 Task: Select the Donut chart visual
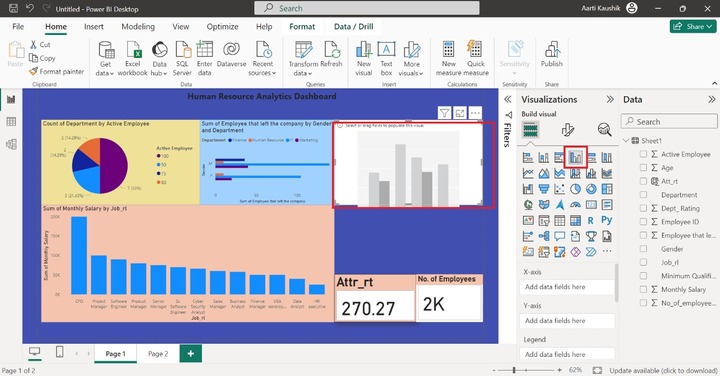(x=591, y=189)
